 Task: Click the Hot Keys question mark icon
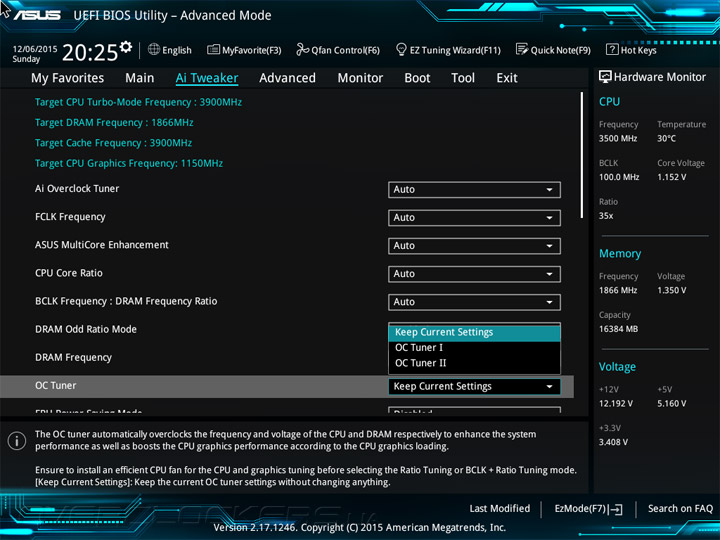click(612, 49)
